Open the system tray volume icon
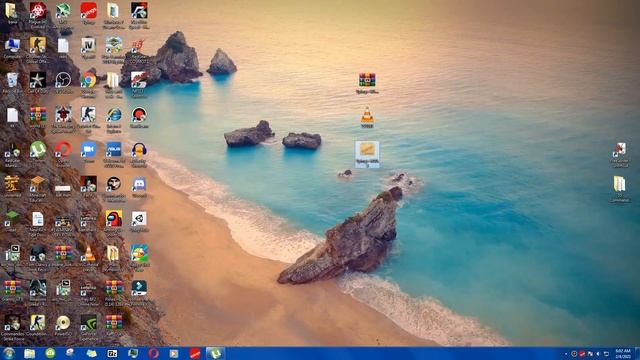 [598, 353]
